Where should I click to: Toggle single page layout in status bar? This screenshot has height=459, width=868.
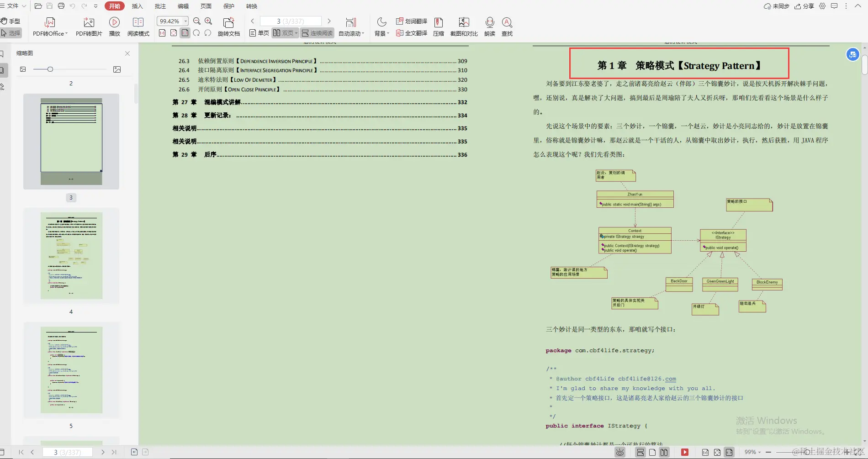click(x=652, y=452)
